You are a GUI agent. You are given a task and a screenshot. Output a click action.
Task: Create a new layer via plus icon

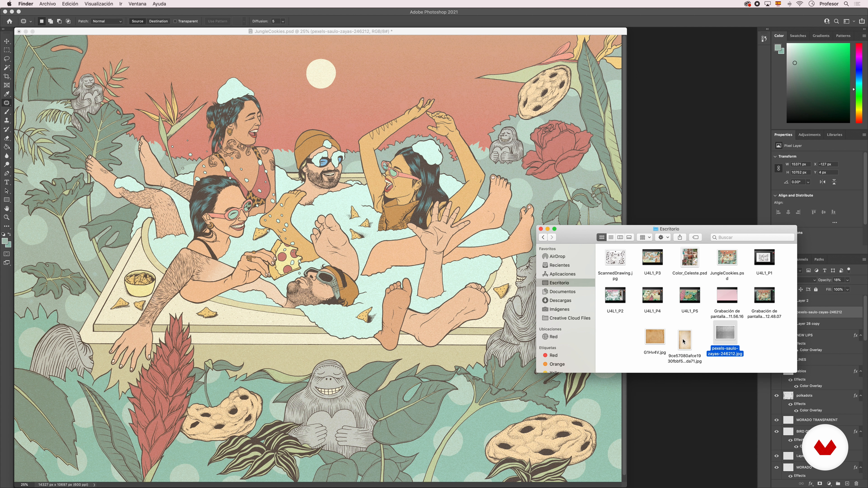coord(847,484)
